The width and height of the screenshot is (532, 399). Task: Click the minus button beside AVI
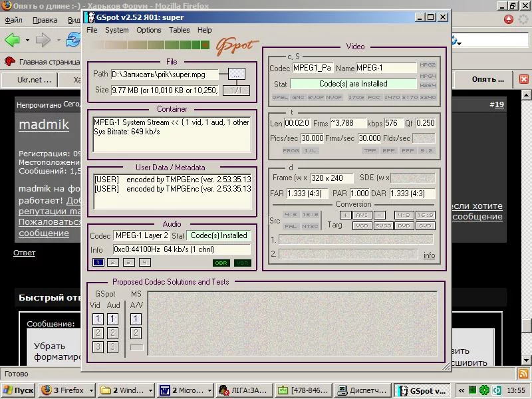coord(380,215)
